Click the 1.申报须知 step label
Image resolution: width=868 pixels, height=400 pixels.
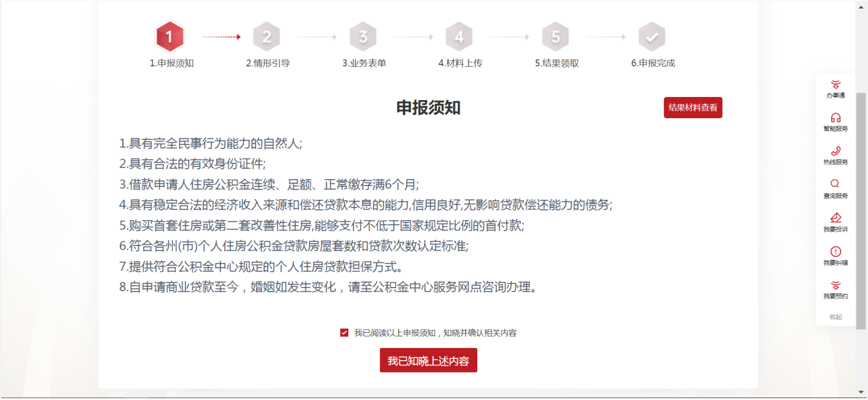coord(172,63)
